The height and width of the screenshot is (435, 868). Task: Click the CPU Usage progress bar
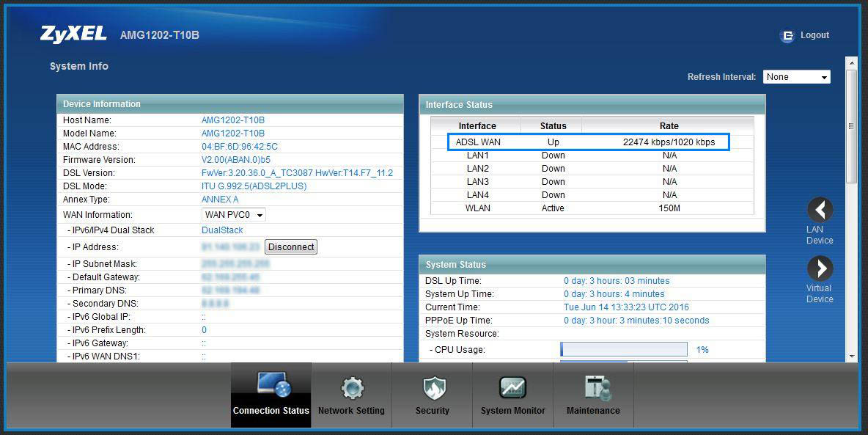coord(624,350)
